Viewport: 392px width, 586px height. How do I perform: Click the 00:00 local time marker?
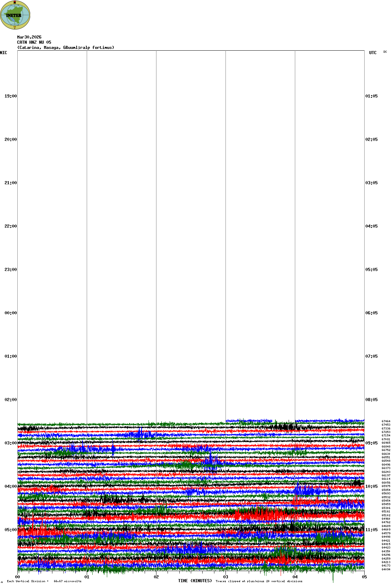click(10, 313)
